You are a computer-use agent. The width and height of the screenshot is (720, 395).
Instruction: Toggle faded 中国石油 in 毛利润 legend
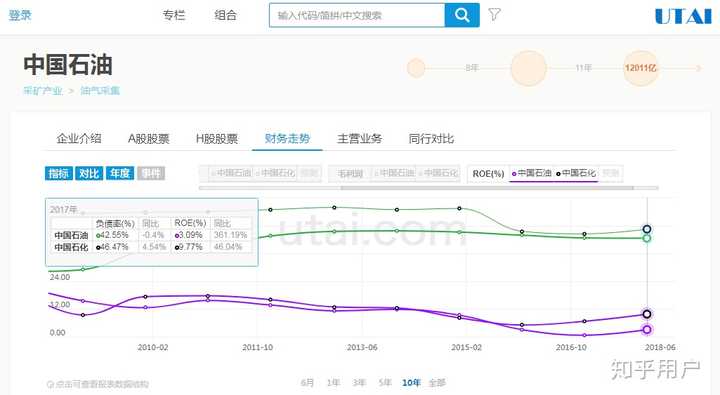tap(394, 173)
